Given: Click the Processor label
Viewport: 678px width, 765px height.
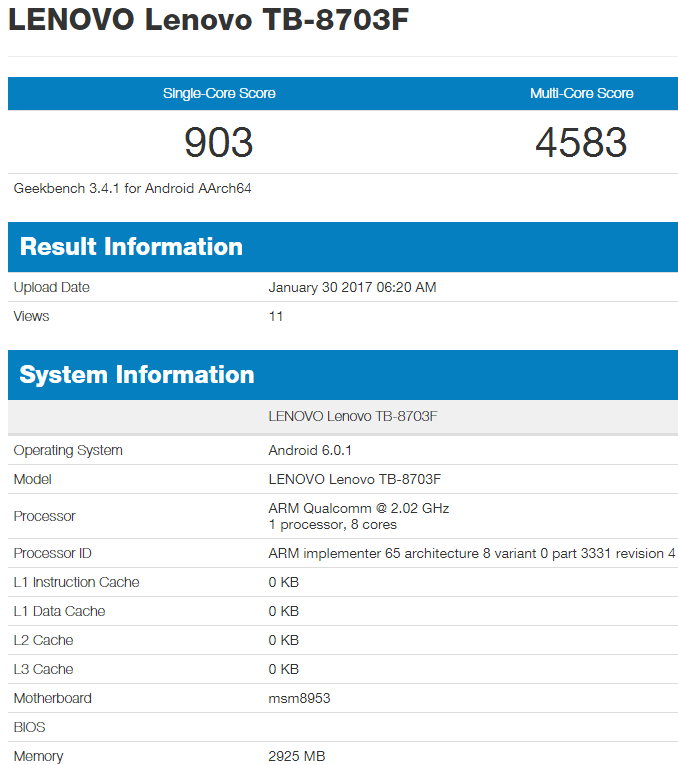Looking at the screenshot, I should click(x=44, y=516).
